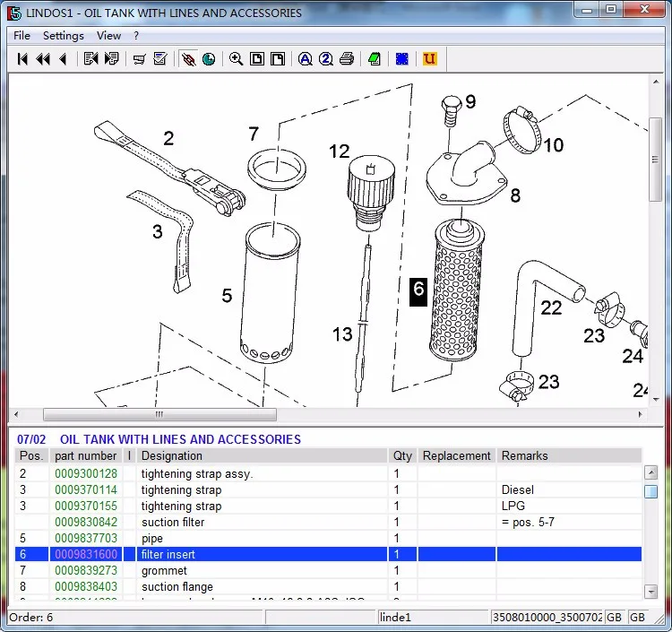Jump to the first page with the skip-to-start arrow
The width and height of the screenshot is (672, 632).
click(22, 59)
